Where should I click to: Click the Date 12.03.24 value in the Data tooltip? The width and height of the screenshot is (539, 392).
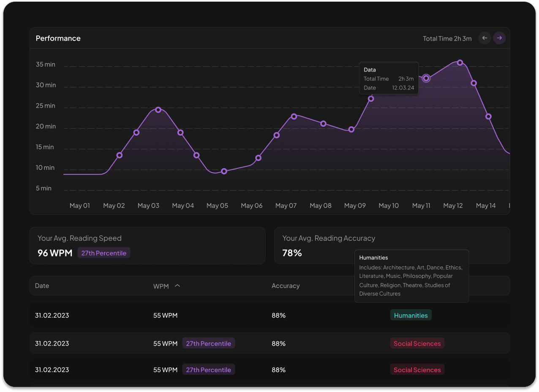(x=403, y=88)
